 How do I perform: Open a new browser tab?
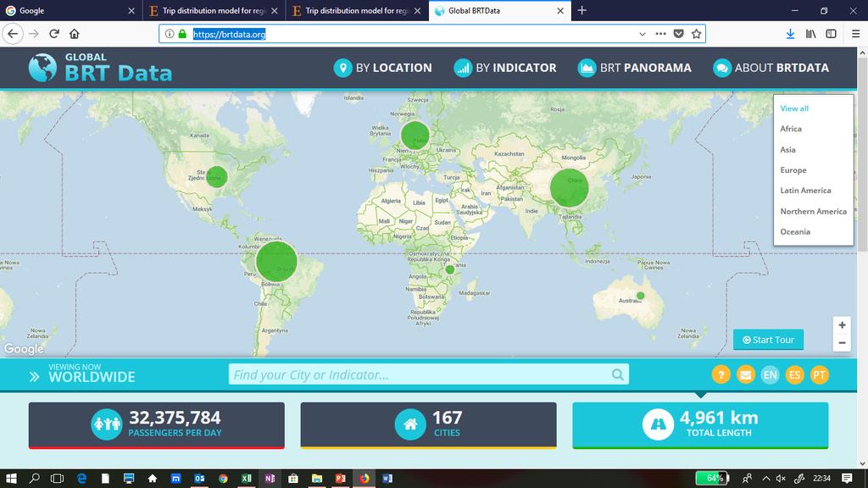(x=581, y=10)
